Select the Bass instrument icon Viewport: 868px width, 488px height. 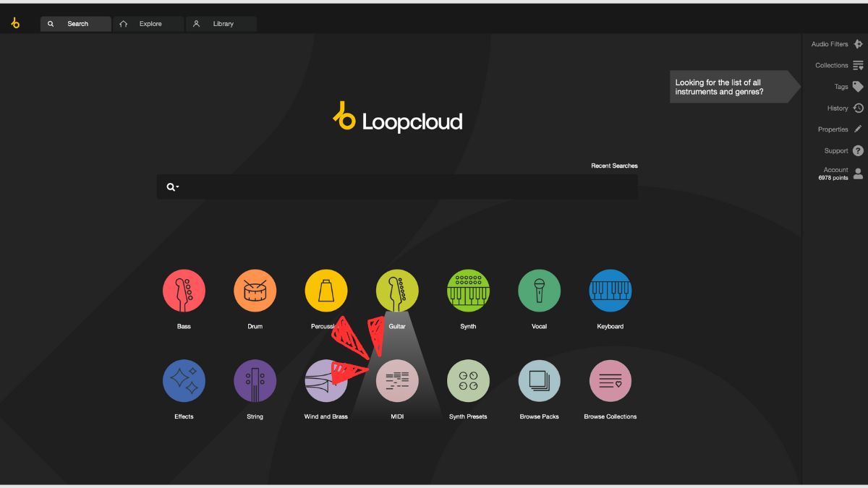pos(184,290)
